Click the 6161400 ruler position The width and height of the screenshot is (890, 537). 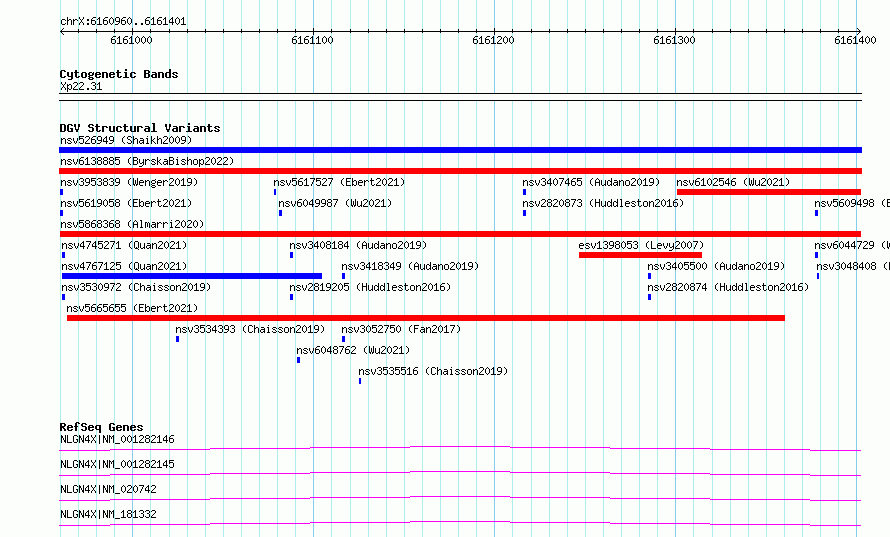click(x=855, y=40)
